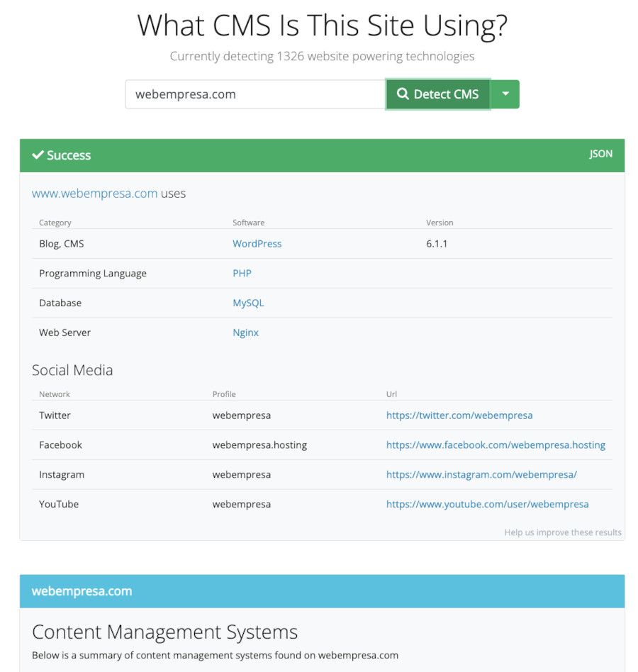Open the JSON link in the Success bar
The height and width of the screenshot is (672, 638).
pyautogui.click(x=600, y=154)
